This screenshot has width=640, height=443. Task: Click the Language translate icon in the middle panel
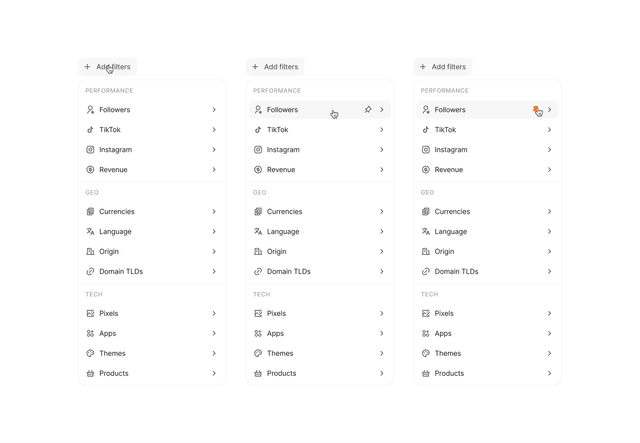(x=258, y=232)
